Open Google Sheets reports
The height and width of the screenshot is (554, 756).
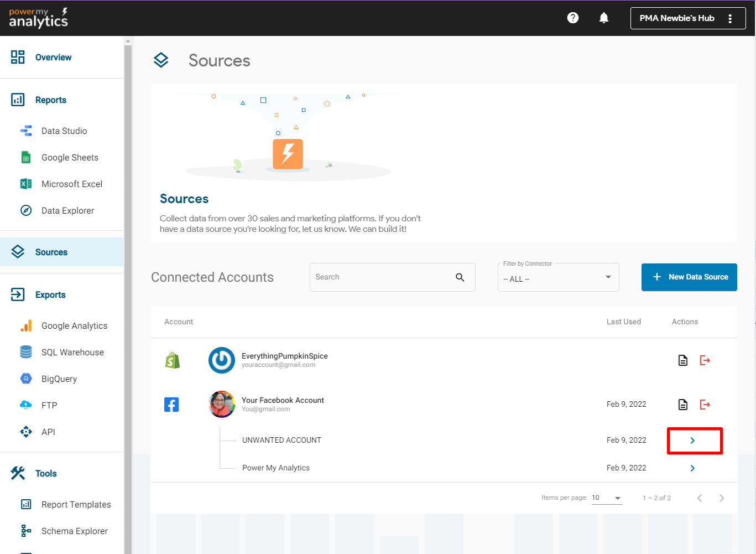[x=70, y=157]
